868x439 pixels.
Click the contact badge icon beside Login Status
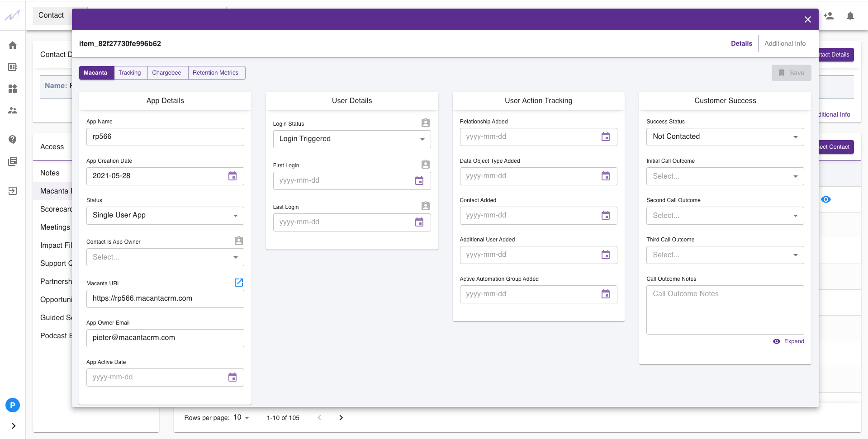[425, 123]
